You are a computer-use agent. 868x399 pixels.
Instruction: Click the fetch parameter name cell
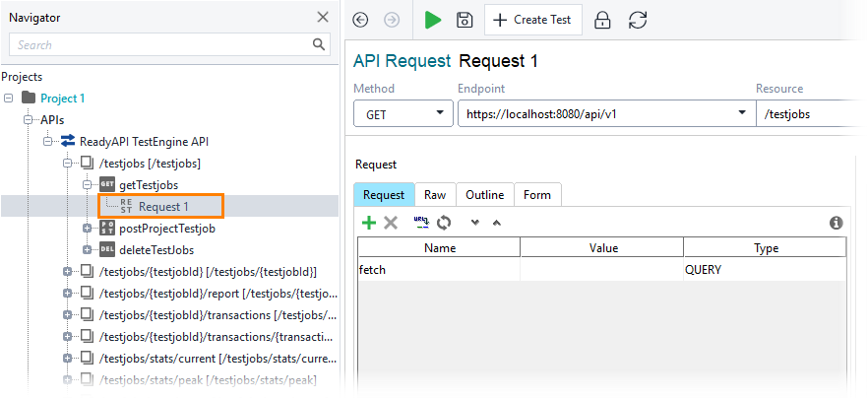(x=440, y=270)
